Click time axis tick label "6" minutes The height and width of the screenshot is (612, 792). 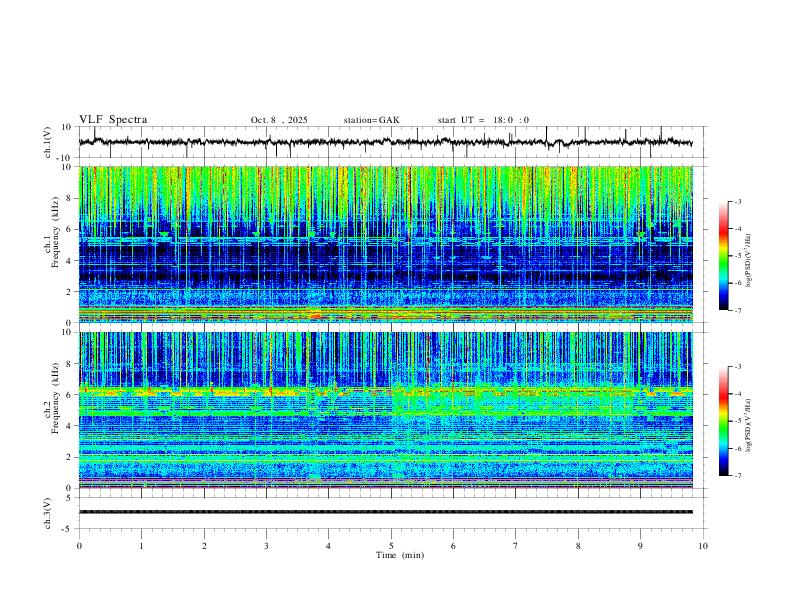tap(454, 546)
